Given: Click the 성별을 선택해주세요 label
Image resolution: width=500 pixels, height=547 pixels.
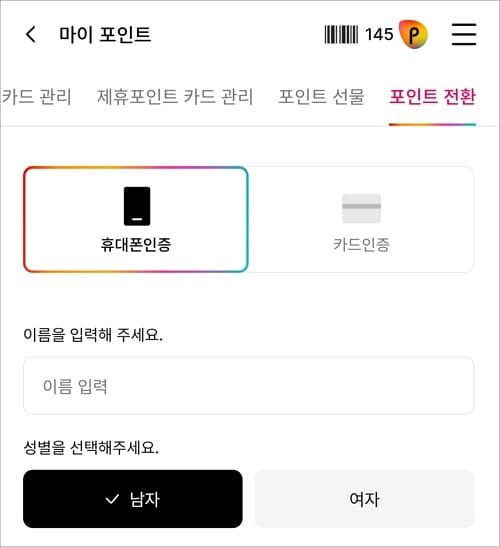Looking at the screenshot, I should click(91, 447).
